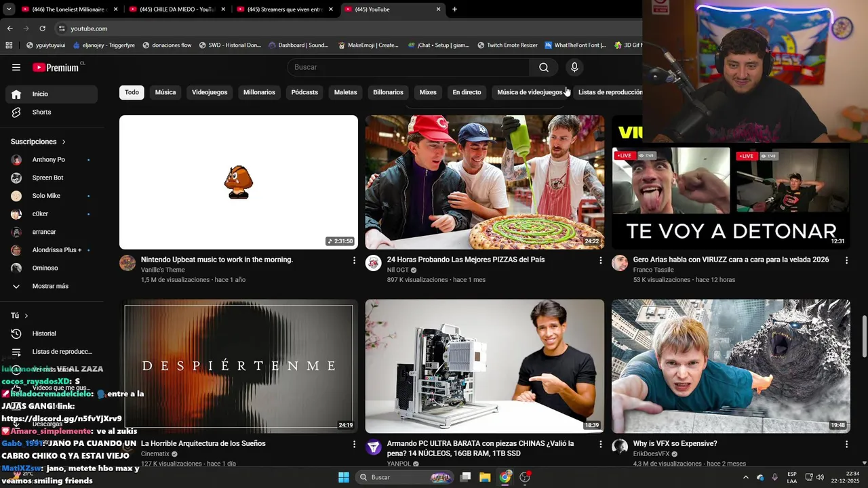Open the DESPIÉRTENME video thumbnail
868x488 pixels.
[239, 366]
